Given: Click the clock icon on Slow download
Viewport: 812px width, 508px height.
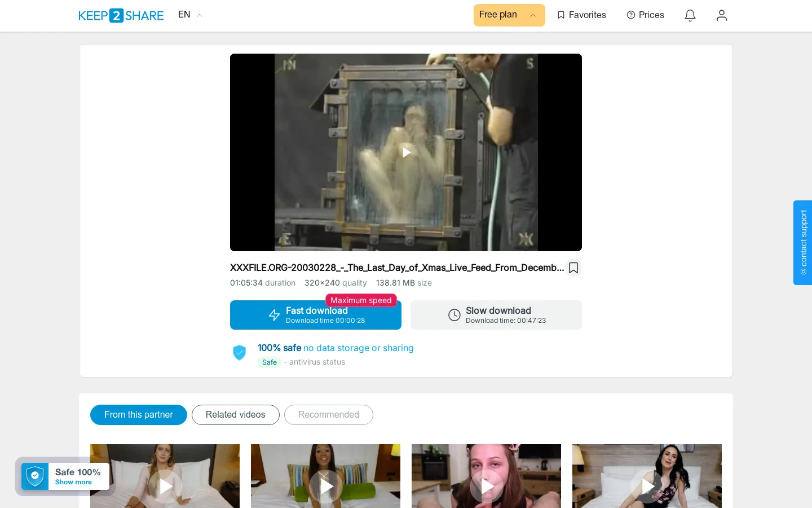Looking at the screenshot, I should point(454,315).
